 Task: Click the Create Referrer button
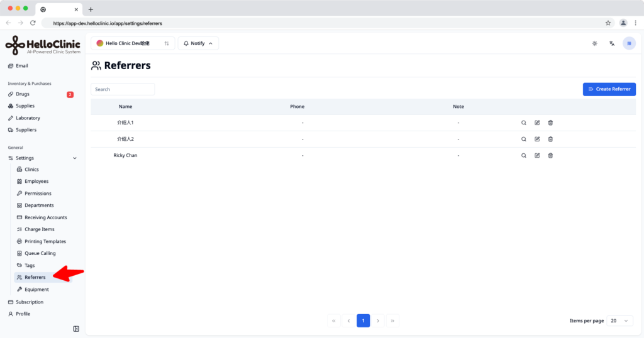click(609, 89)
